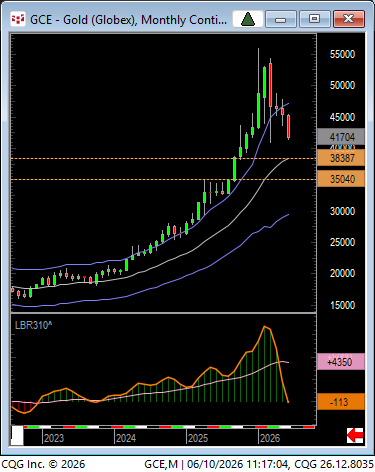This screenshot has height=472, width=375.
Task: Click the 20000 price scale label
Action: (342, 273)
